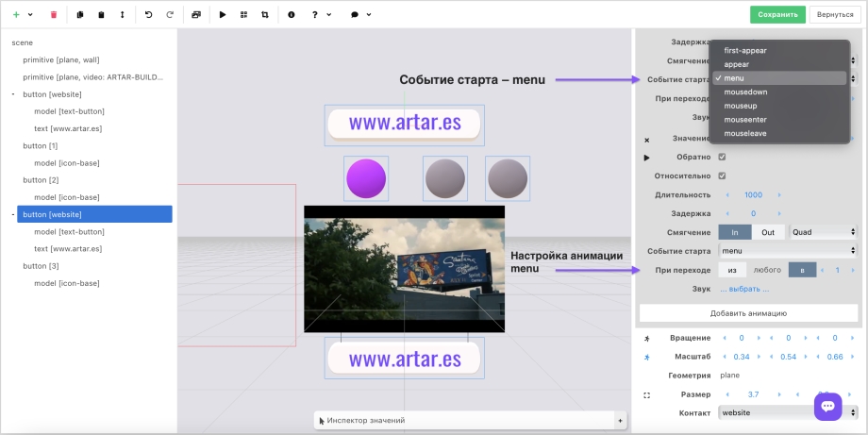Play the scene preview
This screenshot has height=435, width=868.
click(223, 15)
